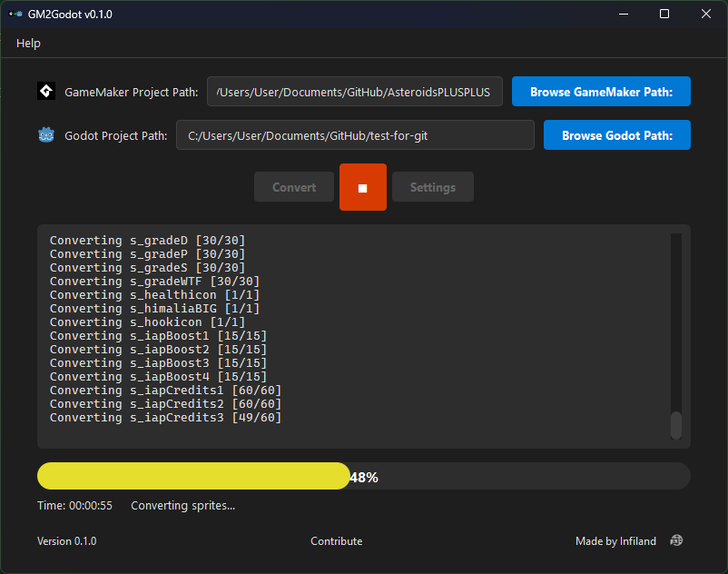Open the Settings button

point(433,187)
